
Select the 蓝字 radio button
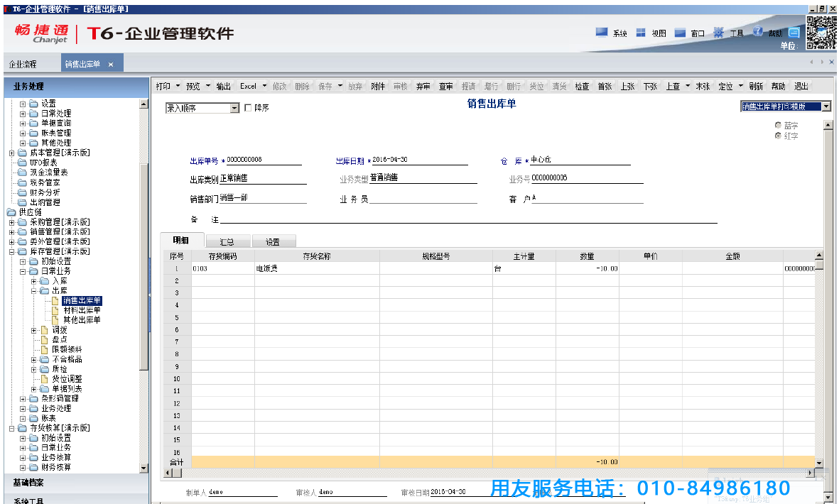(778, 126)
